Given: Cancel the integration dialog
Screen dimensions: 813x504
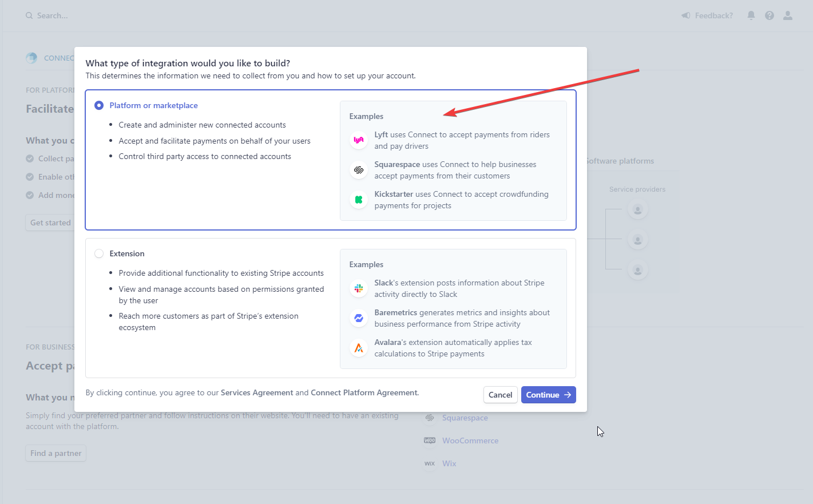Looking at the screenshot, I should pyautogui.click(x=500, y=395).
